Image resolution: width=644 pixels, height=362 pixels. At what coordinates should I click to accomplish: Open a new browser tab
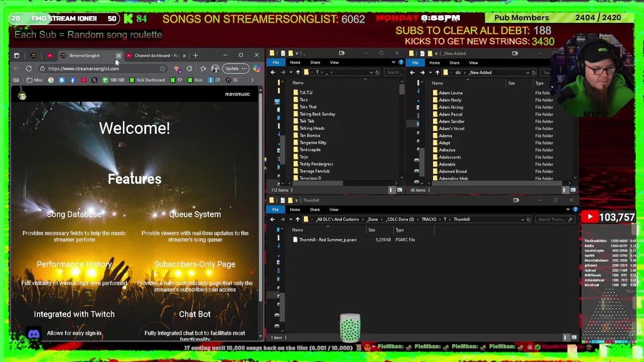click(195, 55)
